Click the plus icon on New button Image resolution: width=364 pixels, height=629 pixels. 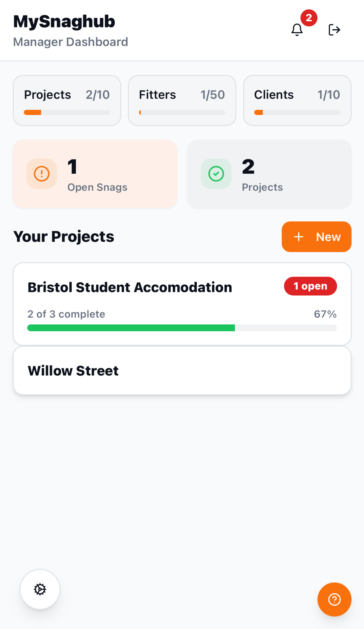click(x=298, y=237)
